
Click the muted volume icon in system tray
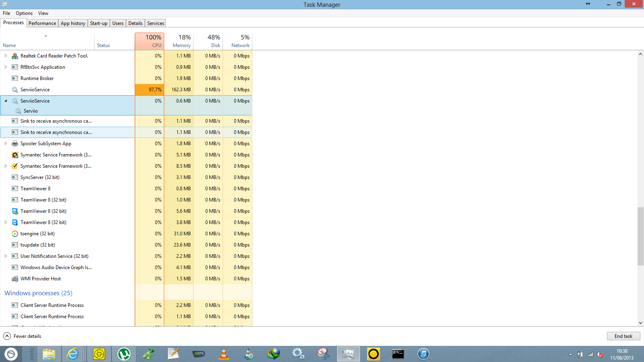pos(600,354)
